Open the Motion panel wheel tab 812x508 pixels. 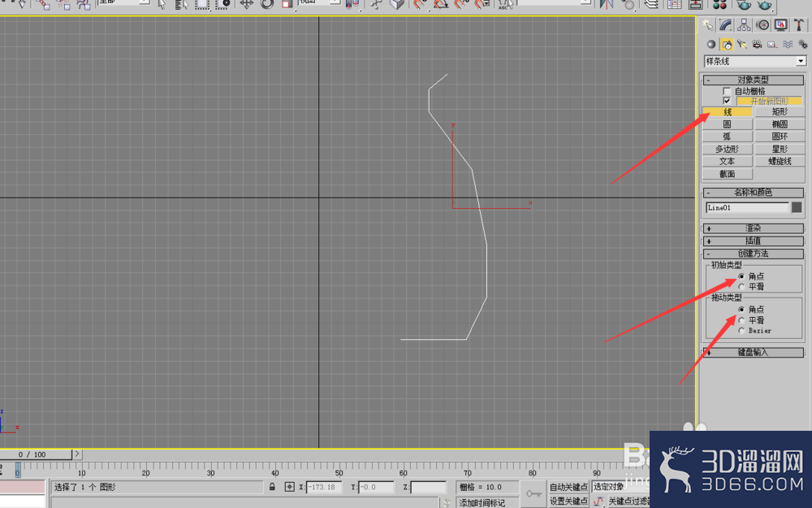point(762,25)
